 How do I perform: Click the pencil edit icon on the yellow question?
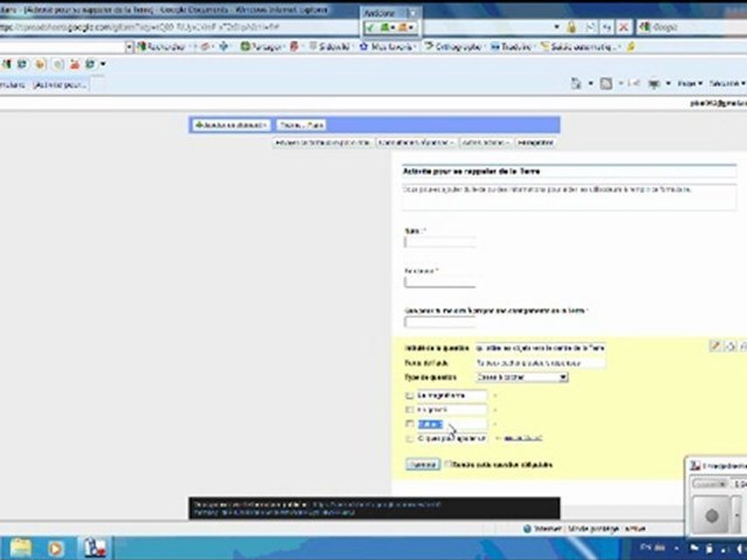(714, 346)
